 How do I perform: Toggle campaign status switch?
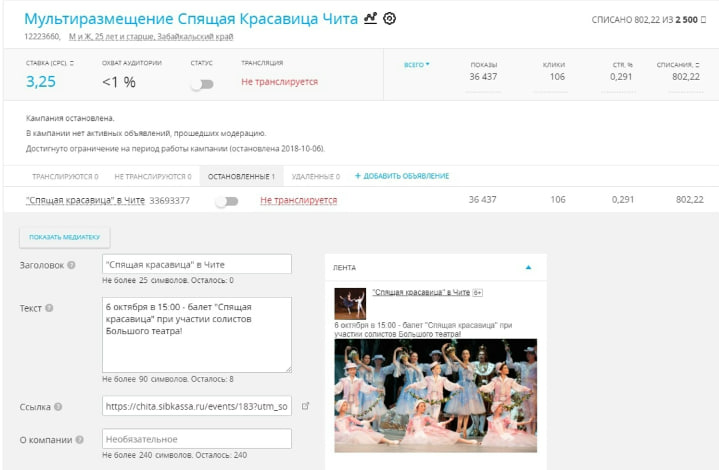(x=202, y=84)
